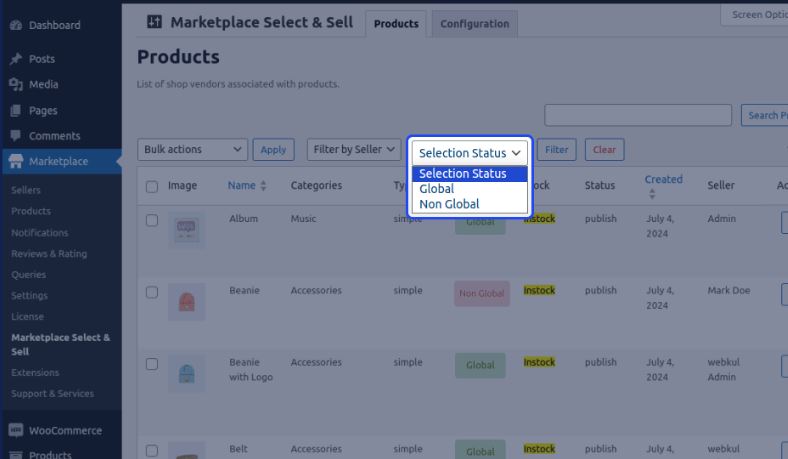Check the Beanie with Logo row checkbox
This screenshot has width=788, height=459.
tap(152, 364)
